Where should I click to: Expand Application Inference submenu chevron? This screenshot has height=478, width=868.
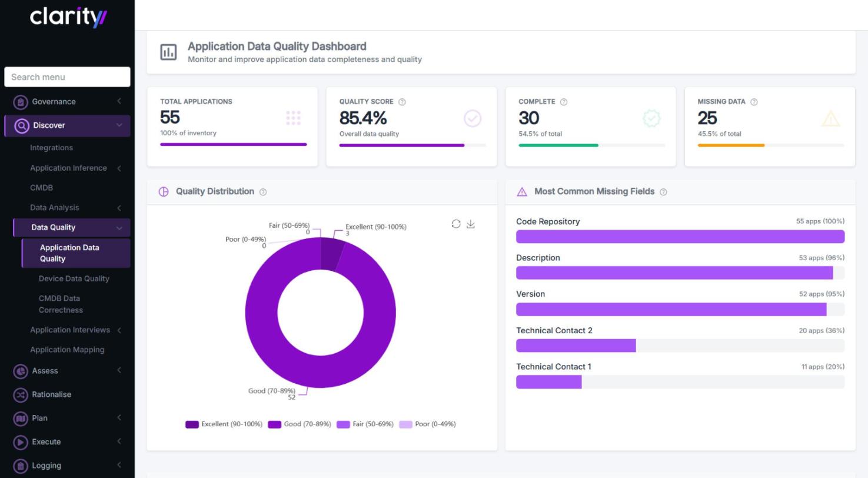click(x=119, y=168)
